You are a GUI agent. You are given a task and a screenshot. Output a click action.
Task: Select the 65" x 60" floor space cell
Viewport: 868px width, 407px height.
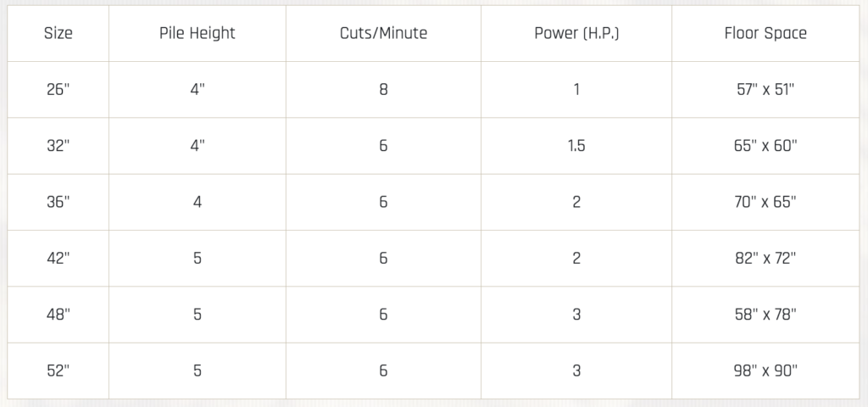(x=765, y=146)
